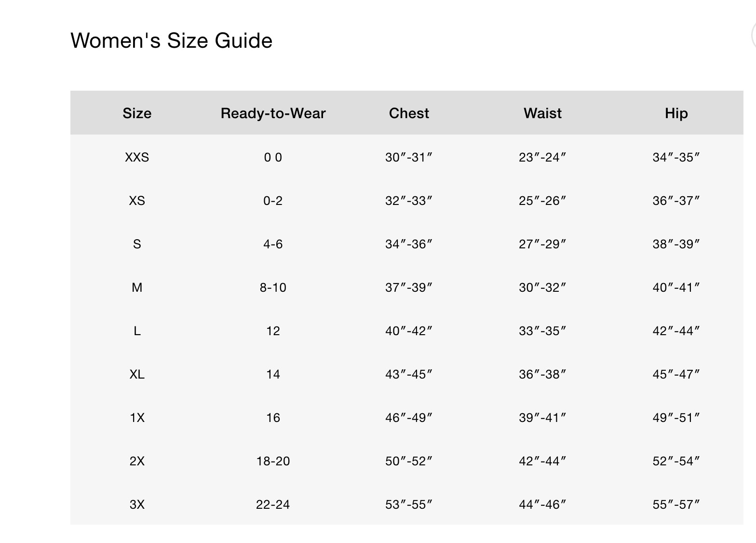This screenshot has height=543, width=756.
Task: Click chest measurement 40″-42″
Action: click(x=409, y=331)
